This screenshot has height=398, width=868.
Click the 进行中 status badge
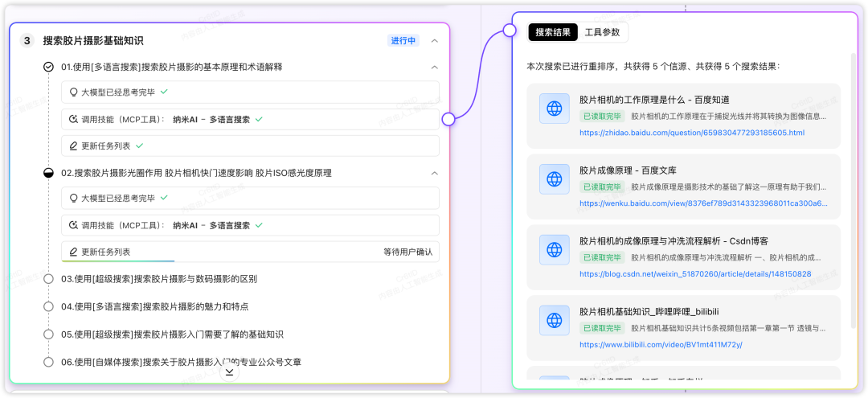click(403, 40)
